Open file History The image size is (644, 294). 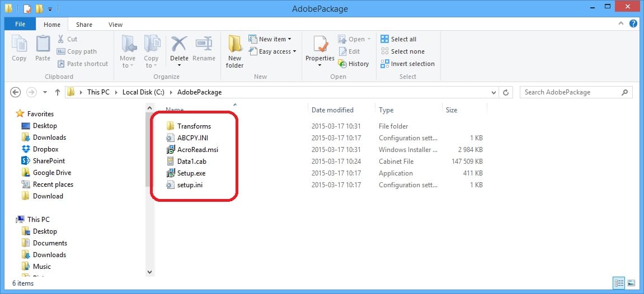tap(353, 64)
